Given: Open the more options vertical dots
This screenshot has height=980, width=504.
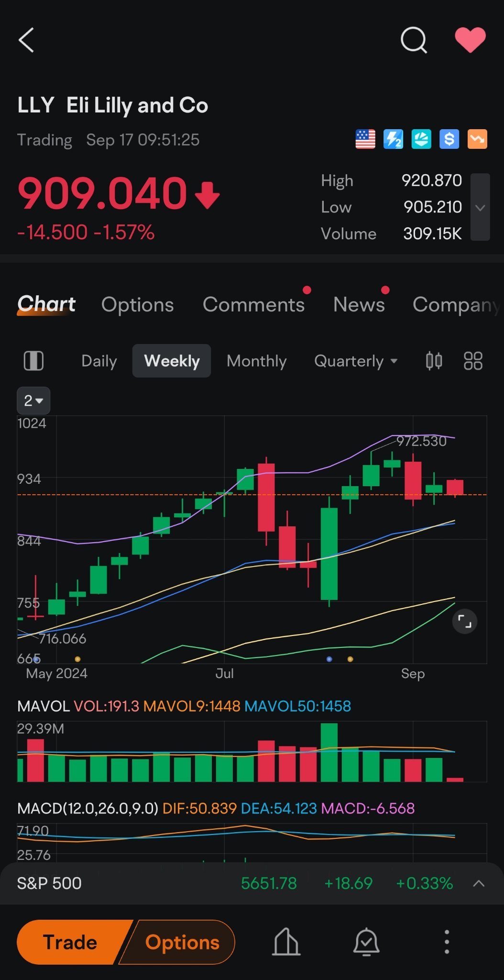Looking at the screenshot, I should [x=447, y=942].
